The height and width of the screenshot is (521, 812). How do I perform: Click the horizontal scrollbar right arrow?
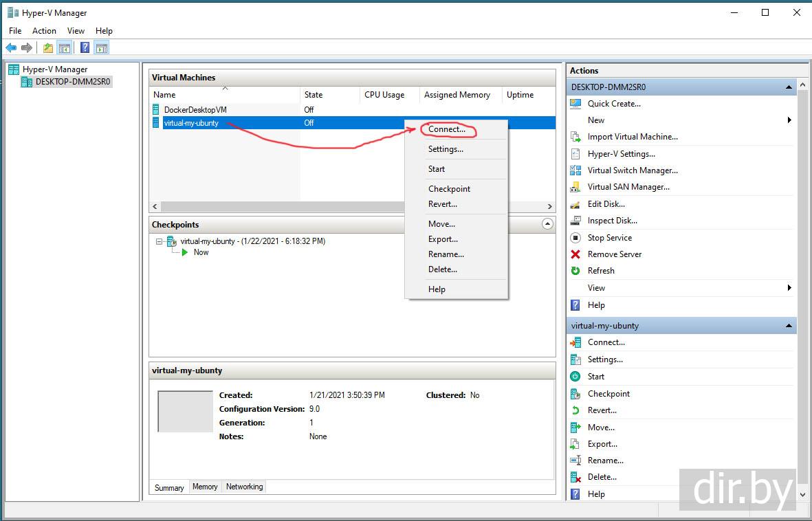[x=550, y=206]
